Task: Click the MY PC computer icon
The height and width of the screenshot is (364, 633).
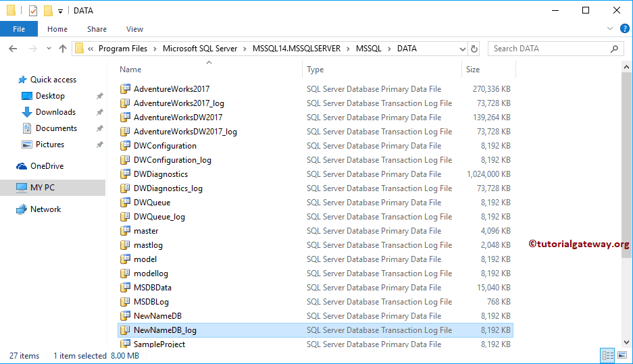Action: tap(22, 187)
